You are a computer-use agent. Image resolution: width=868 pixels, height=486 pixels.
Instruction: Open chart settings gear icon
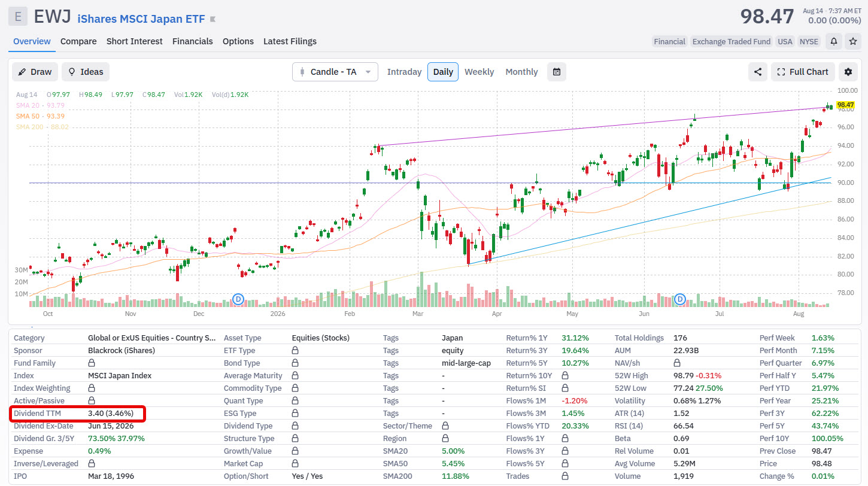click(848, 72)
